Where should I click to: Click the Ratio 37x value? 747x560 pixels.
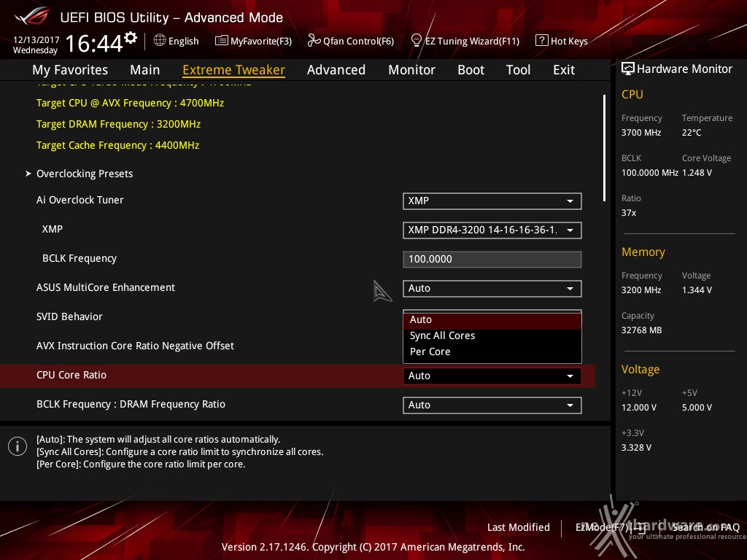click(629, 213)
